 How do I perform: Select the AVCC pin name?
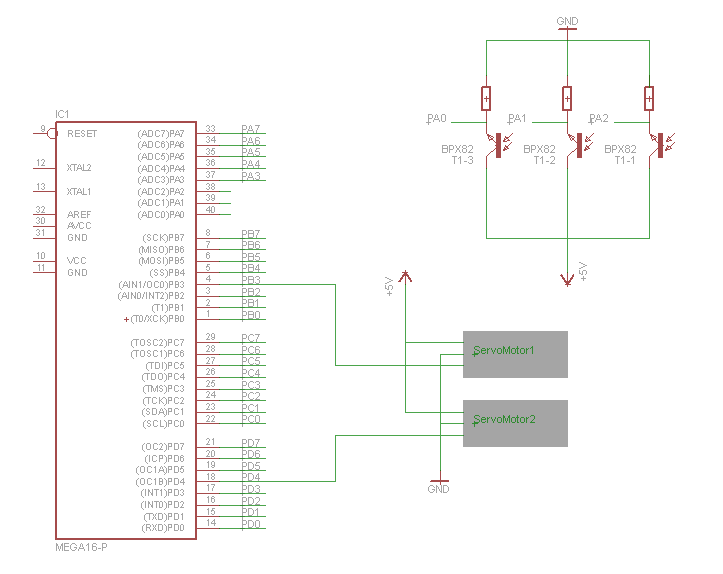[x=79, y=226]
